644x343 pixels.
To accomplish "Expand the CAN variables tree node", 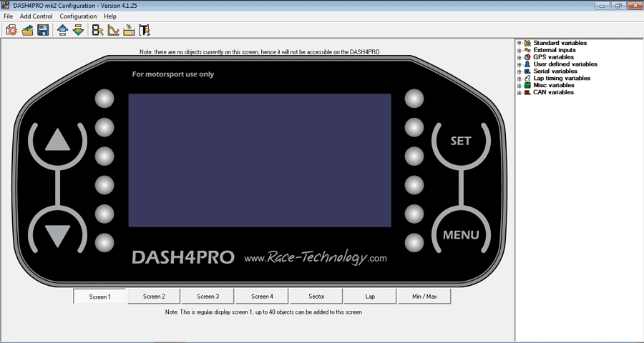I will 519,92.
